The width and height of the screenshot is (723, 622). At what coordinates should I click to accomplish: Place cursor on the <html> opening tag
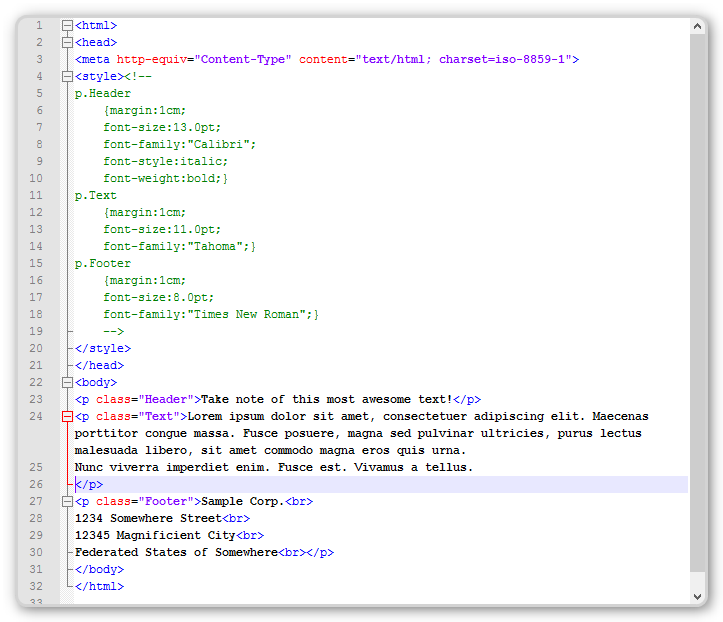coord(96,25)
